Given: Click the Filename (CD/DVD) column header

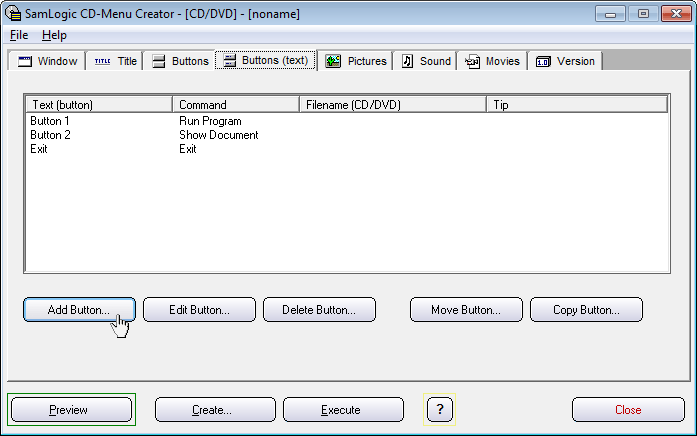Looking at the screenshot, I should (x=393, y=104).
